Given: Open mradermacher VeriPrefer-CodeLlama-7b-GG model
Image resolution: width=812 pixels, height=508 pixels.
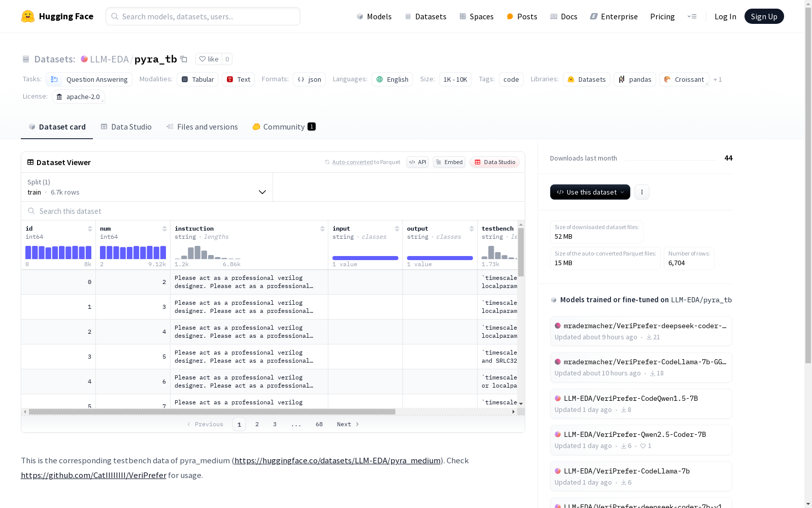Looking at the screenshot, I should tap(641, 367).
